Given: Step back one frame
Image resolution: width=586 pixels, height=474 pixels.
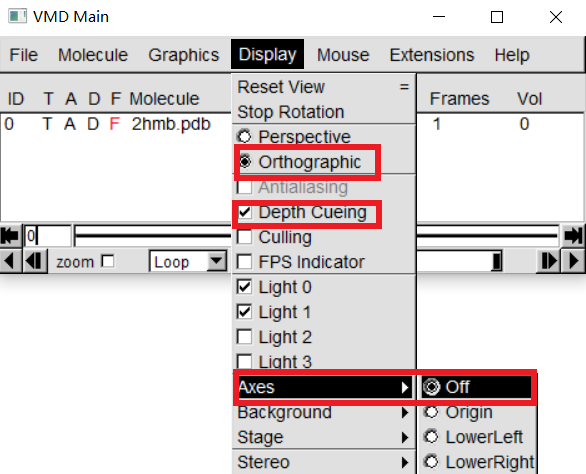Looking at the screenshot, I should [34, 261].
